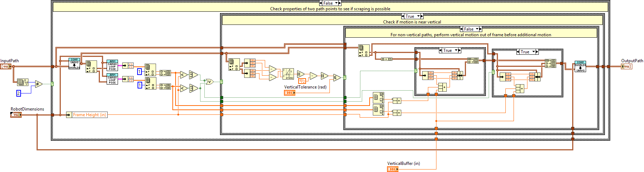Select the OutputPath indicator terminal
The width and height of the screenshot is (644, 172).
626,66
